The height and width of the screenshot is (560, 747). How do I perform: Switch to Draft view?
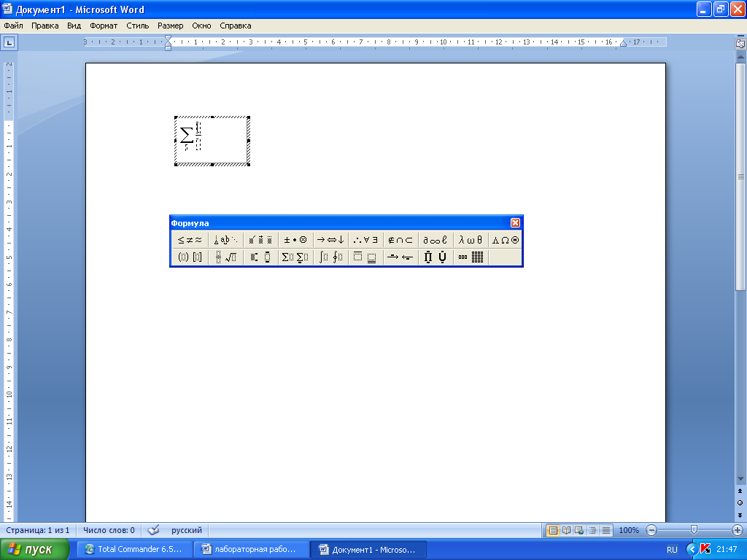tap(606, 530)
